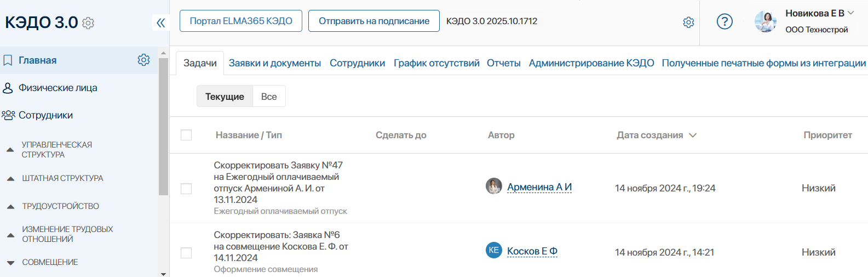Click Название / Тип column header
Screen dimensions: 868x277
[x=249, y=135]
